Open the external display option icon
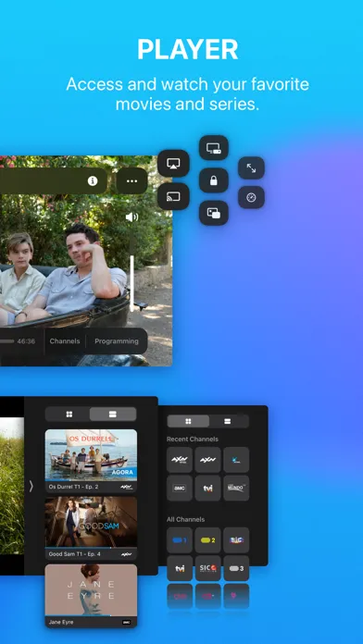Screen dimensions: 363x644 (214, 148)
